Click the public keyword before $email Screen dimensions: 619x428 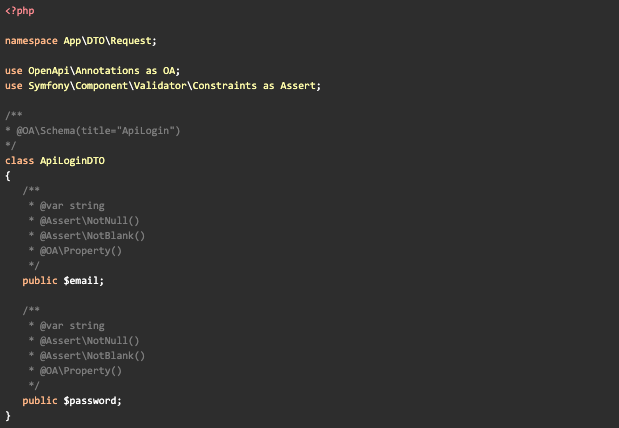[40, 281]
